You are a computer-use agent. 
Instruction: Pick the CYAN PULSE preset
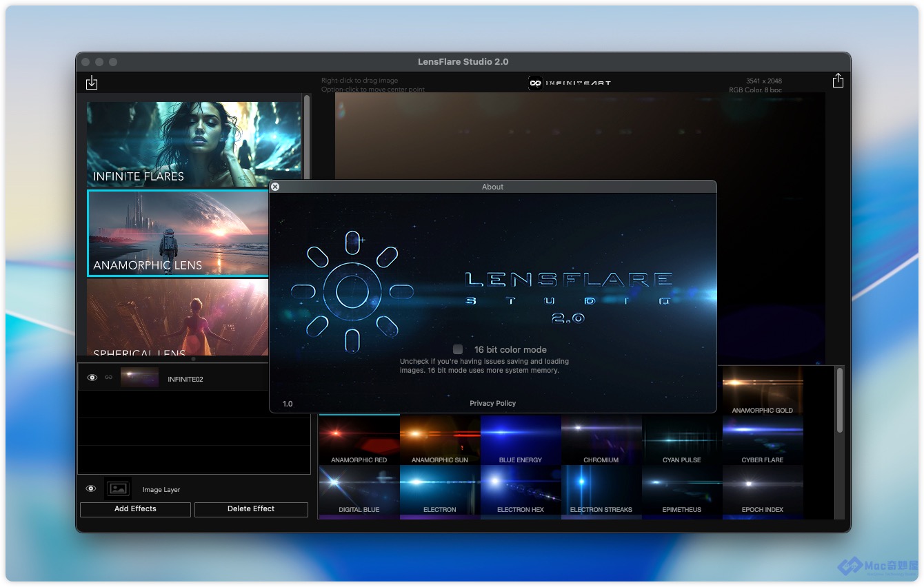(682, 440)
